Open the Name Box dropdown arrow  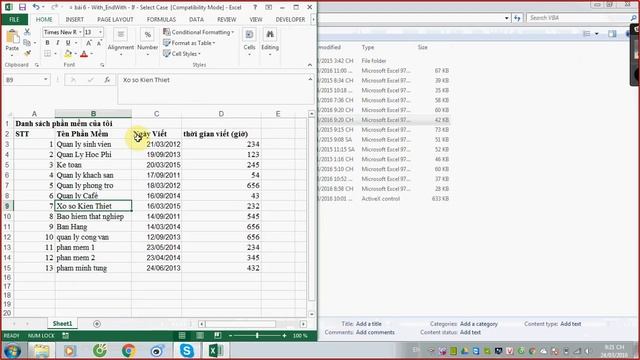click(x=46, y=80)
